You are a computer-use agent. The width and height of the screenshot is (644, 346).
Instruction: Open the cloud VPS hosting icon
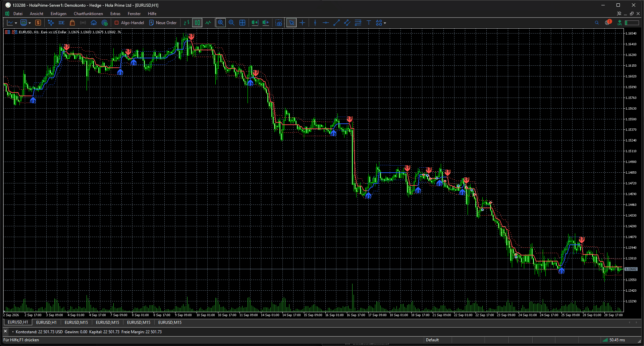click(x=94, y=23)
